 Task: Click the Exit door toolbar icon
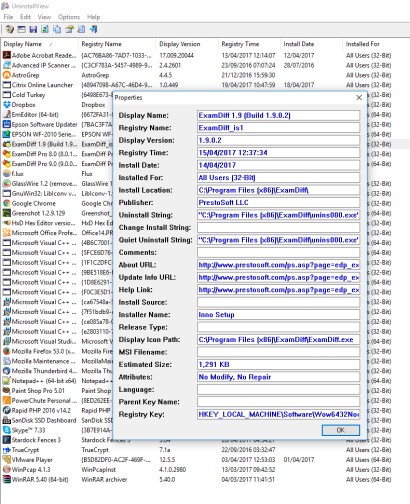click(x=94, y=29)
